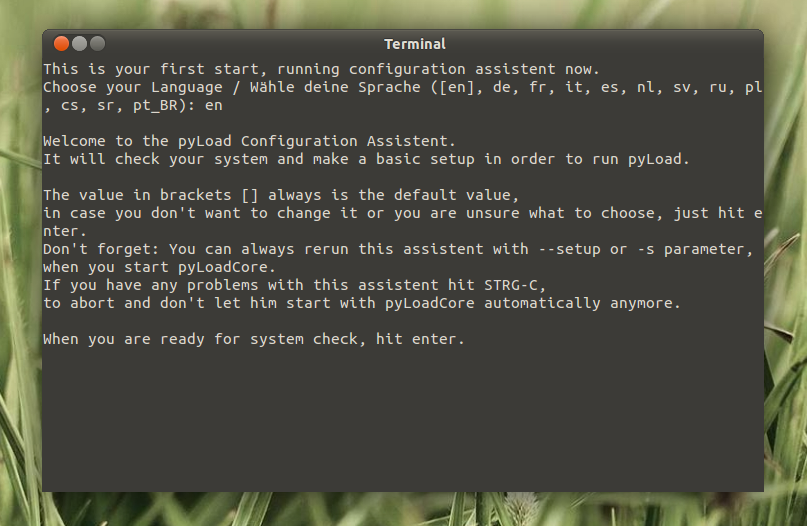The width and height of the screenshot is (807, 526).
Task: Close the Terminal window with the orange button
Action: pos(61,44)
